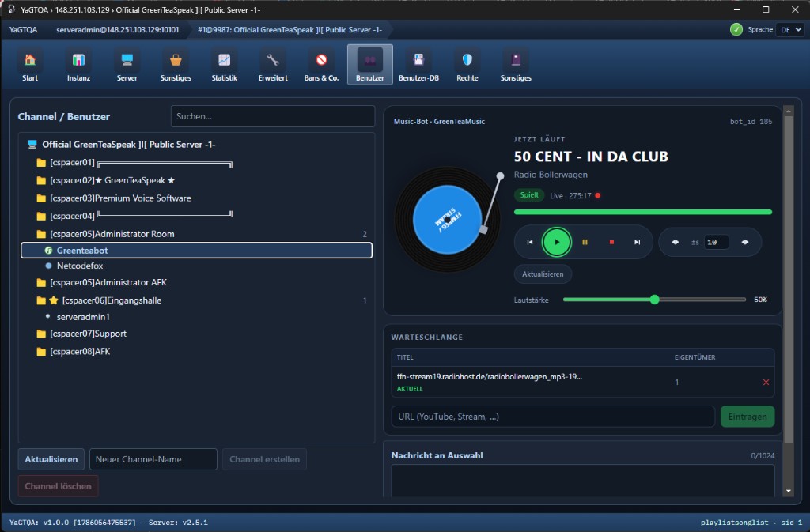Click the seek seconds value field
This screenshot has height=532, width=810.
[x=717, y=242]
